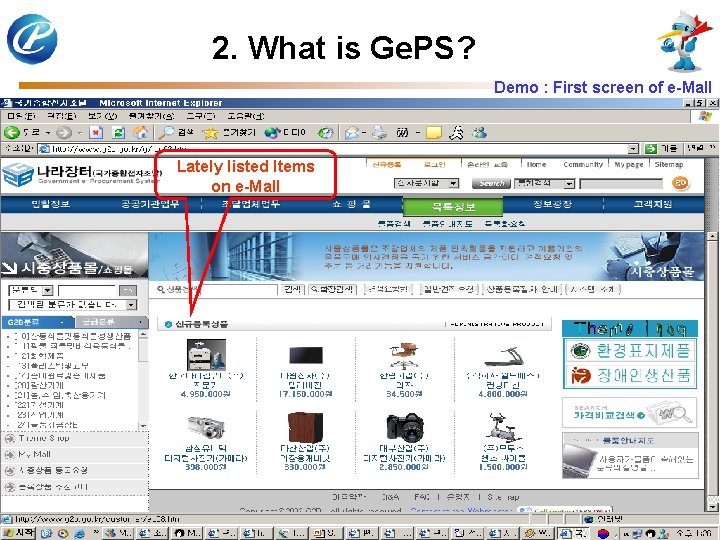
Task: Open the Sitemap link
Action: click(x=669, y=164)
